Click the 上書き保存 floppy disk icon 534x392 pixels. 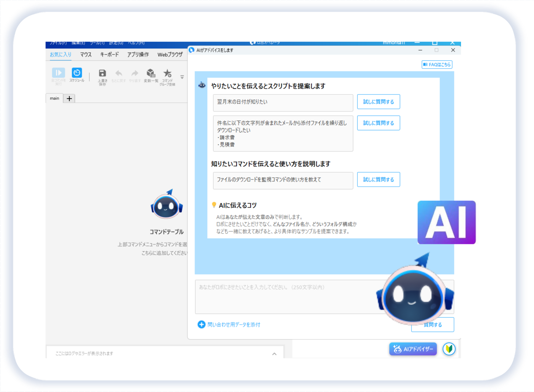[x=102, y=74]
